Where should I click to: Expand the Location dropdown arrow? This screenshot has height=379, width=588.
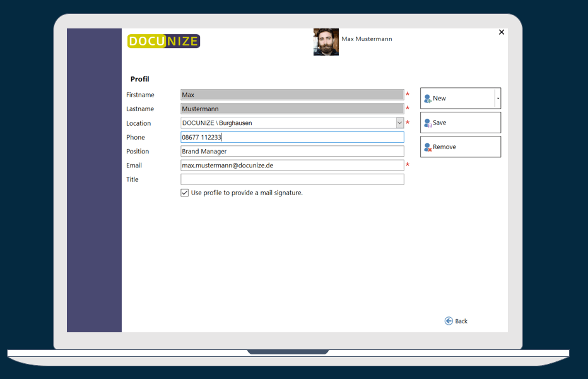click(399, 123)
